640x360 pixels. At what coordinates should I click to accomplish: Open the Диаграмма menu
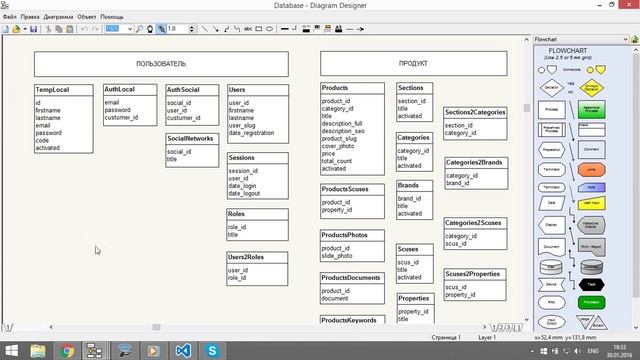(58, 17)
